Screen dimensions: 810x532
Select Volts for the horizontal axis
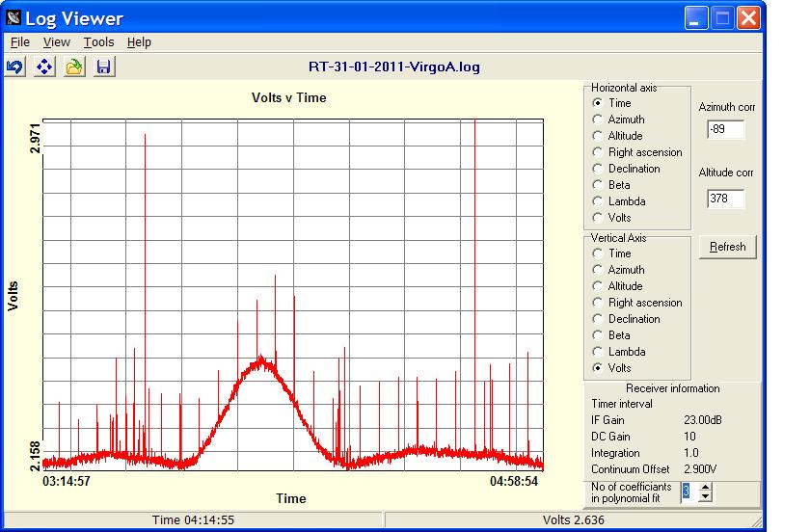[598, 218]
